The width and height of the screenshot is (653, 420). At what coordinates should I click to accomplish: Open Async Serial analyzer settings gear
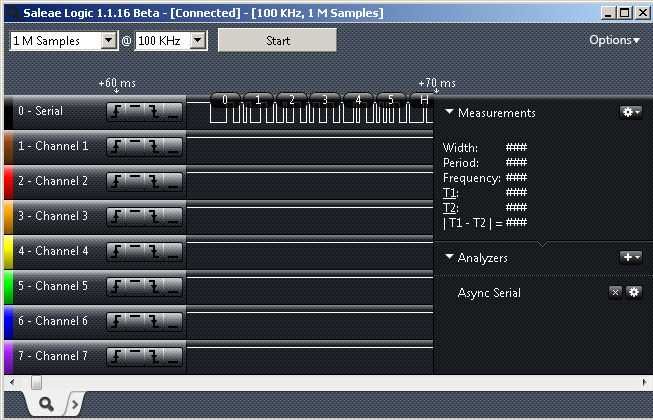tap(633, 292)
